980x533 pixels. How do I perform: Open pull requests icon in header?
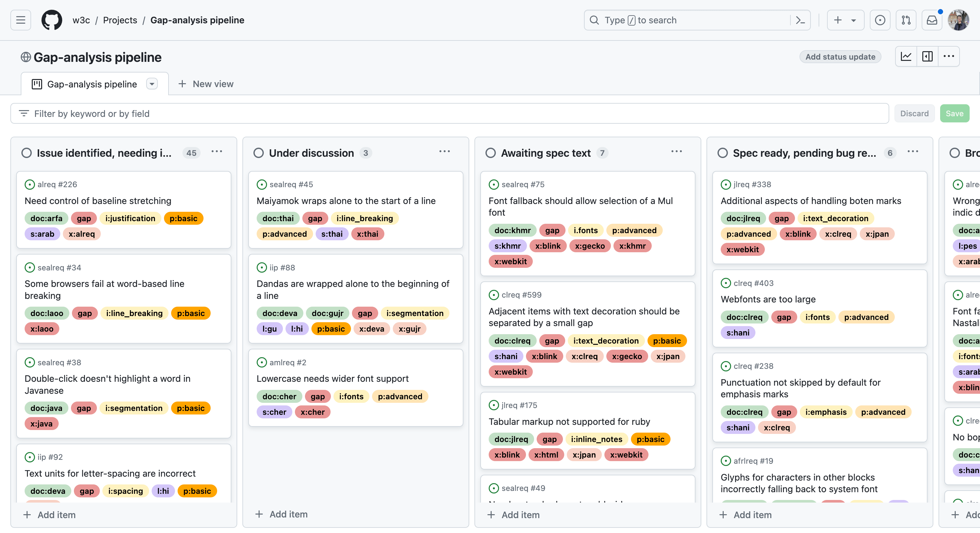click(x=906, y=20)
